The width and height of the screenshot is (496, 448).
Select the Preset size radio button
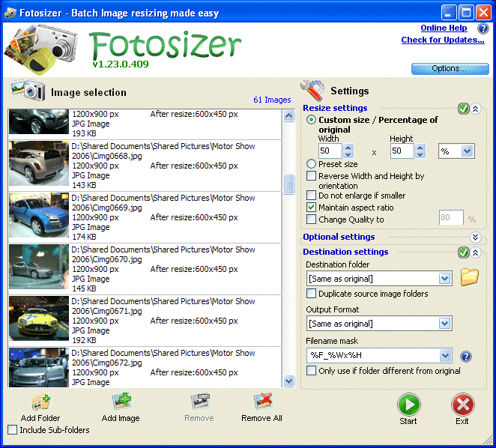(x=312, y=164)
